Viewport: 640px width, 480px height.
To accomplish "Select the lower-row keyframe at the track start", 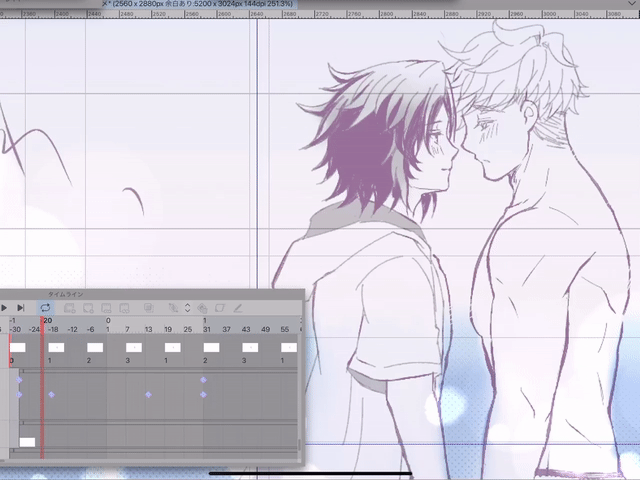I will pos(19,395).
